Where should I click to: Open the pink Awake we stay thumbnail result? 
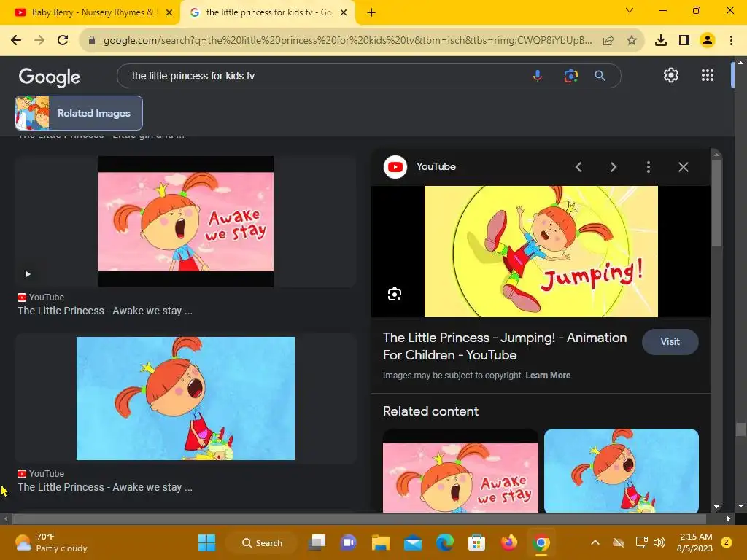point(186,222)
